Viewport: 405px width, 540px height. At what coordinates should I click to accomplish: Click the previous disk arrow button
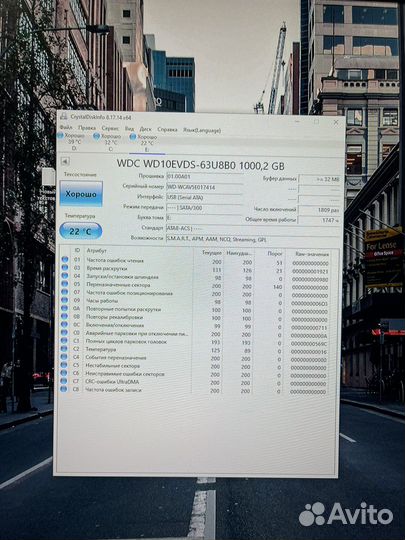(65, 161)
